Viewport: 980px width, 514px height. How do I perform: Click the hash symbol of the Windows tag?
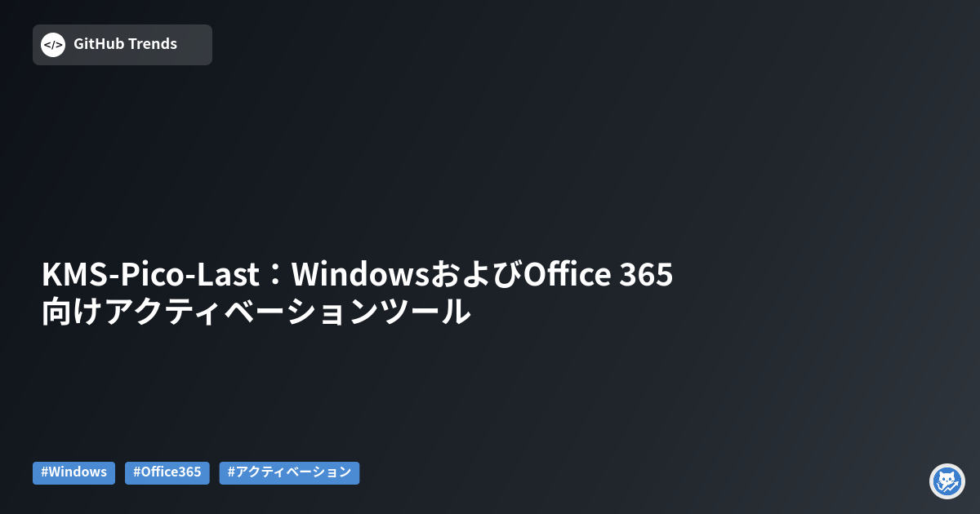(x=44, y=472)
